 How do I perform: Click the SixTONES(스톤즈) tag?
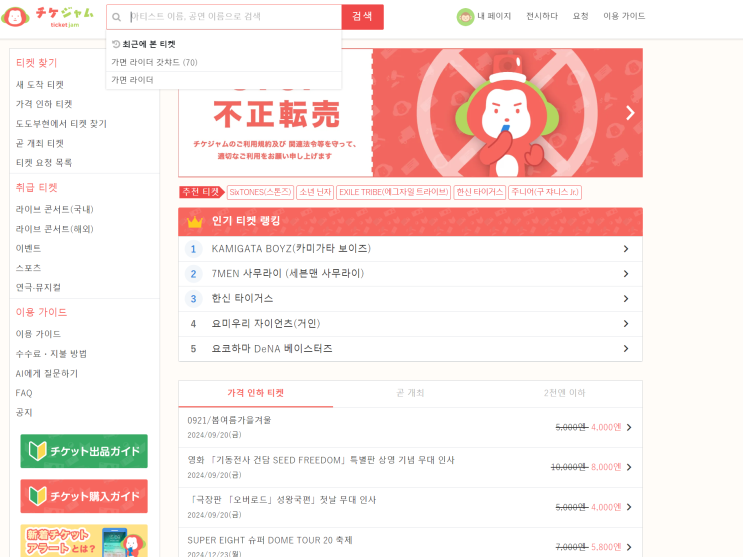260,192
